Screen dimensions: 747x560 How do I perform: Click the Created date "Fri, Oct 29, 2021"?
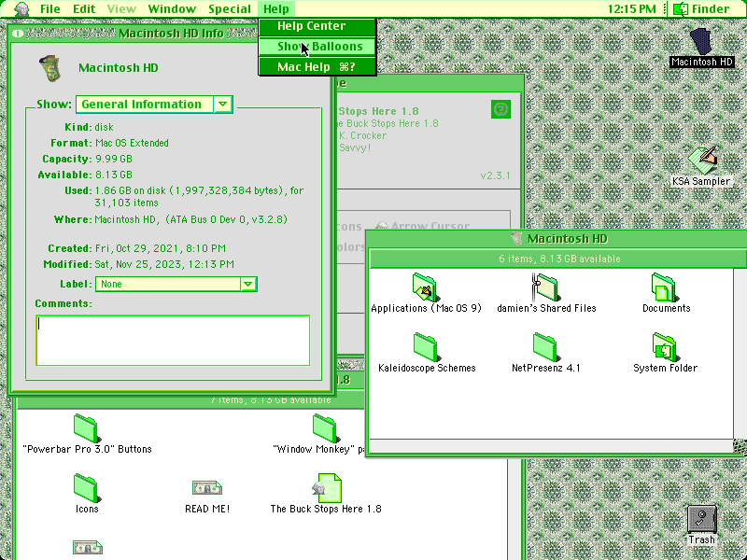(160, 248)
